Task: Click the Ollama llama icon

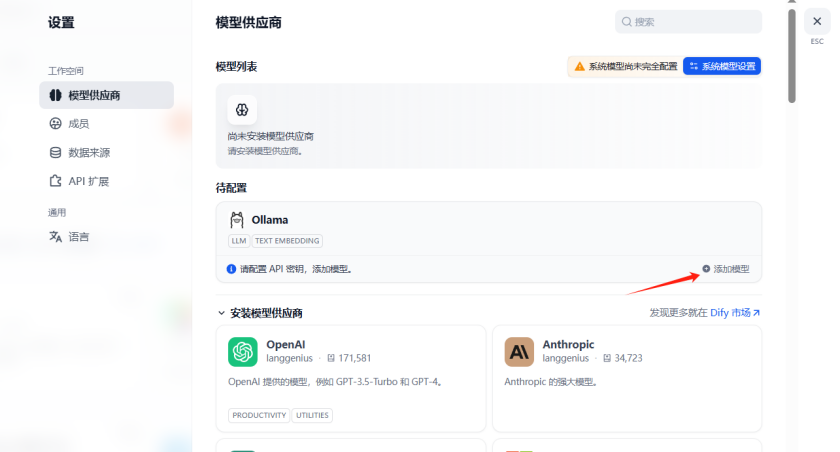Action: [237, 220]
